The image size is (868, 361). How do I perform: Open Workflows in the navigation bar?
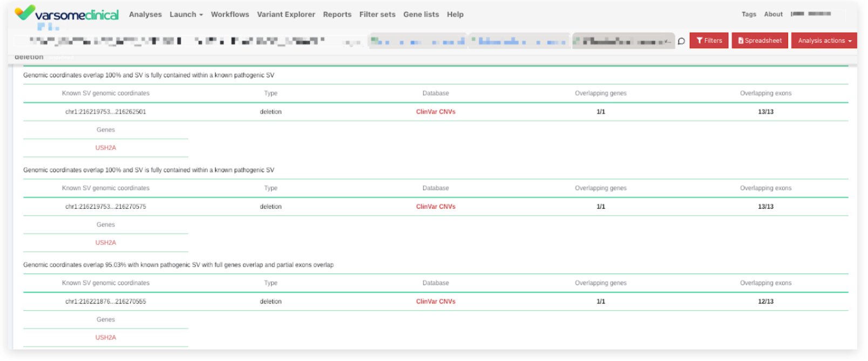coord(230,15)
